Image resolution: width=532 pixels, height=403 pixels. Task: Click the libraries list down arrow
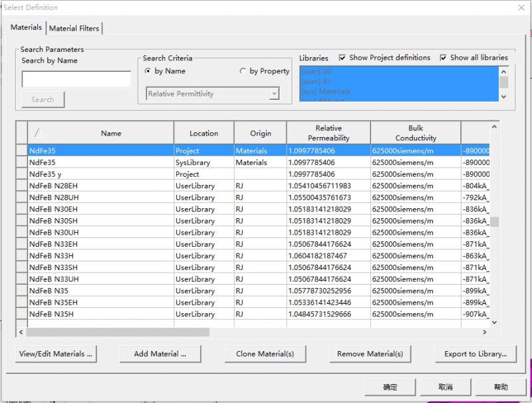coord(503,96)
